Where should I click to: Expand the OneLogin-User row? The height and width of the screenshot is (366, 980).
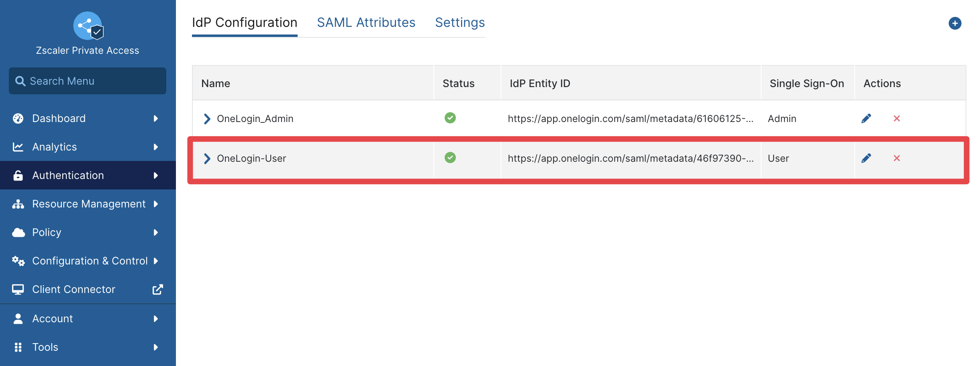[x=207, y=159]
